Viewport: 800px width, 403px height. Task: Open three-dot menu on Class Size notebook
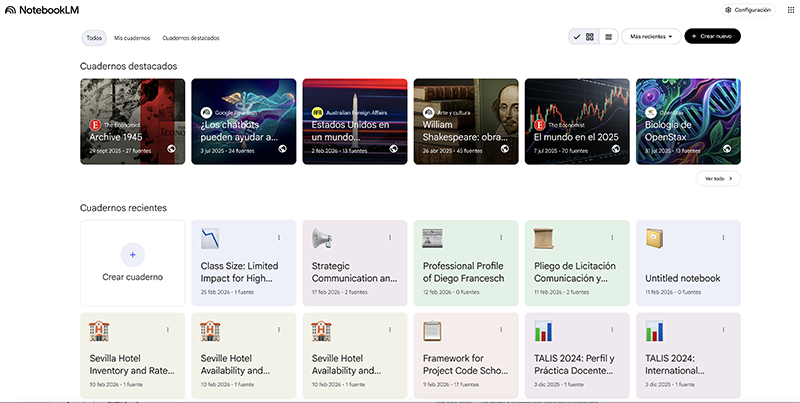coord(278,237)
